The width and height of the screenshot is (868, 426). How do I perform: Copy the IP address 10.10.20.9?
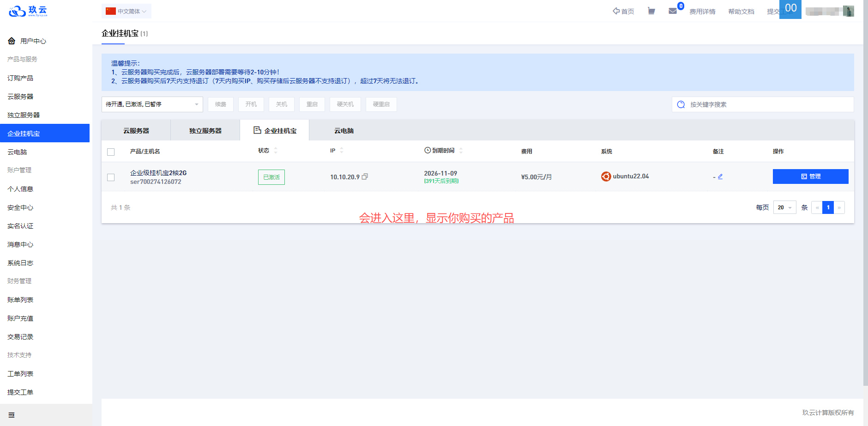click(x=365, y=176)
